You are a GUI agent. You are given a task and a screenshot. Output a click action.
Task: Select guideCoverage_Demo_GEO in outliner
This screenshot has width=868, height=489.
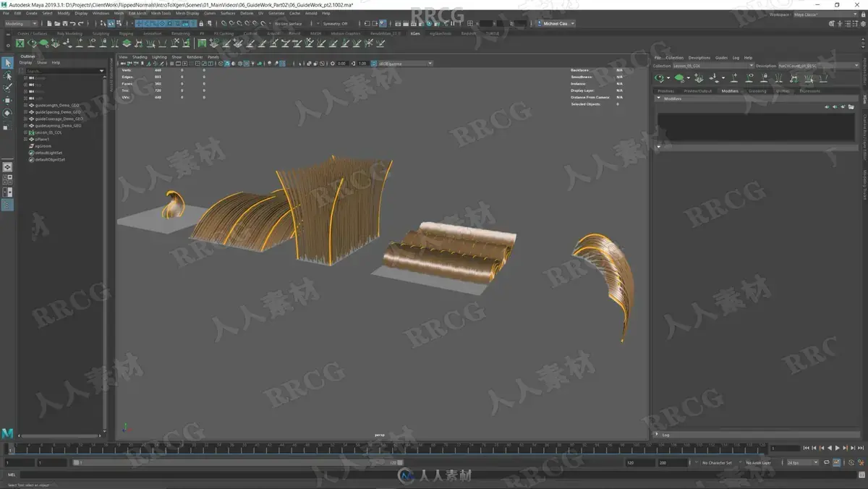58,119
